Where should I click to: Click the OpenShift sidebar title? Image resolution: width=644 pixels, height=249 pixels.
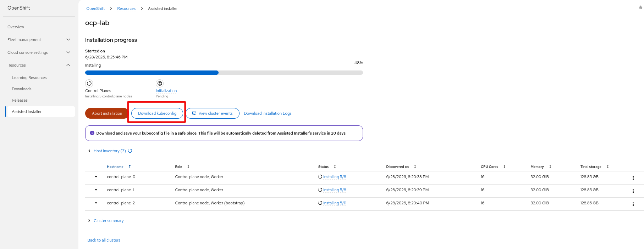click(19, 8)
